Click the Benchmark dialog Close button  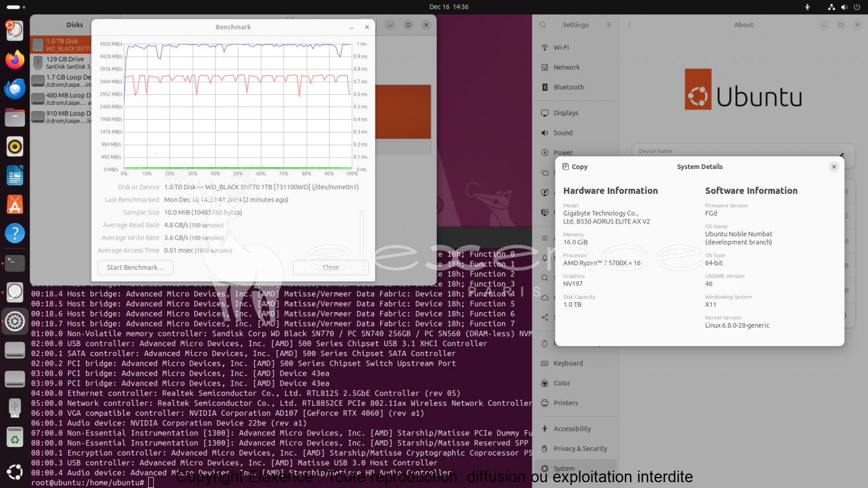[330, 267]
